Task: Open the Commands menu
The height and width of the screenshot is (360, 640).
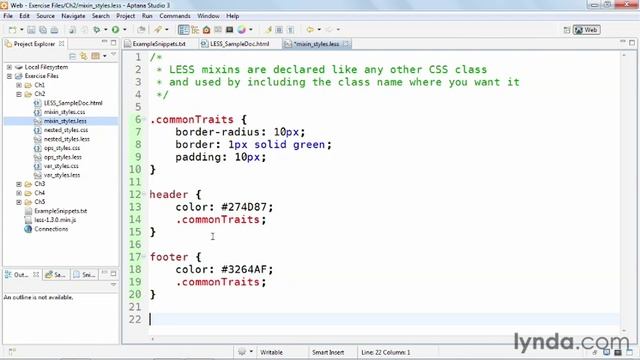Action: [x=175, y=16]
